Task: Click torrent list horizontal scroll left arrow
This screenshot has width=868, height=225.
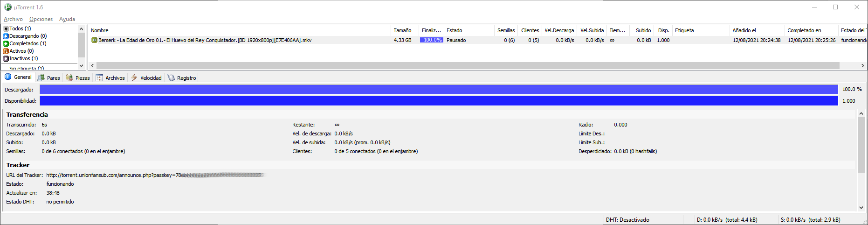Action: click(x=92, y=66)
